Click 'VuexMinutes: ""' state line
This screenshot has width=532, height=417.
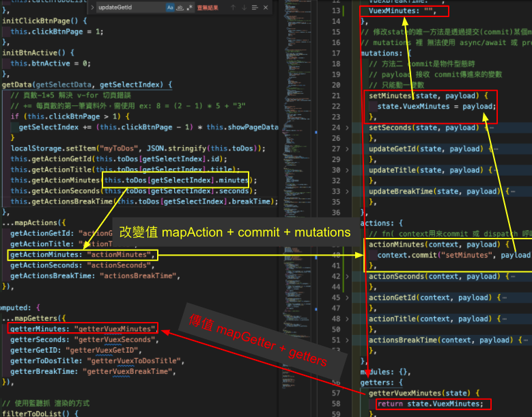[x=402, y=11]
